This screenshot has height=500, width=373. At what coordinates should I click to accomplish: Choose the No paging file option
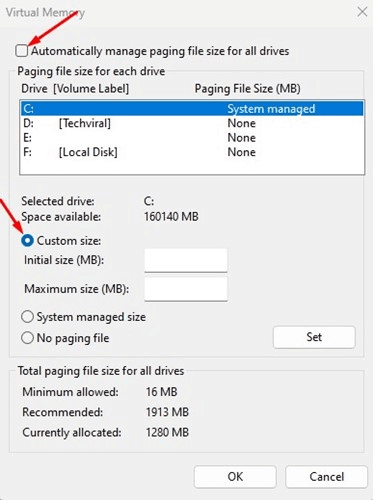27,338
